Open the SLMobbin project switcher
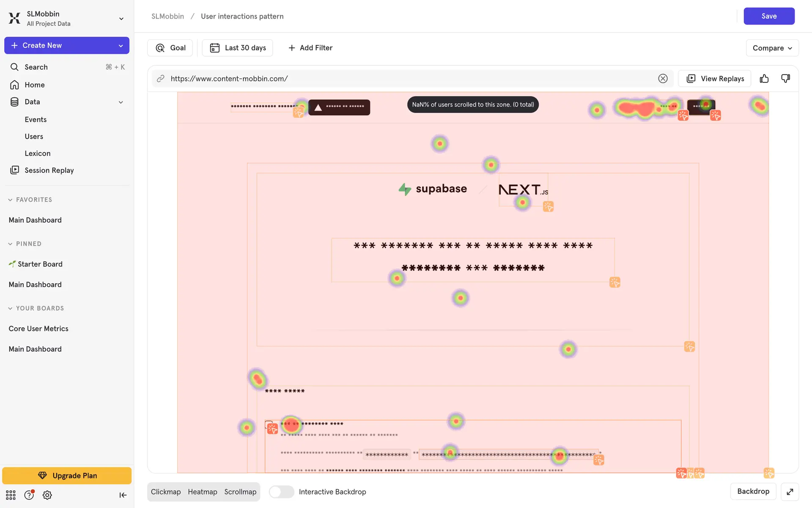The height and width of the screenshot is (508, 812). [121, 19]
